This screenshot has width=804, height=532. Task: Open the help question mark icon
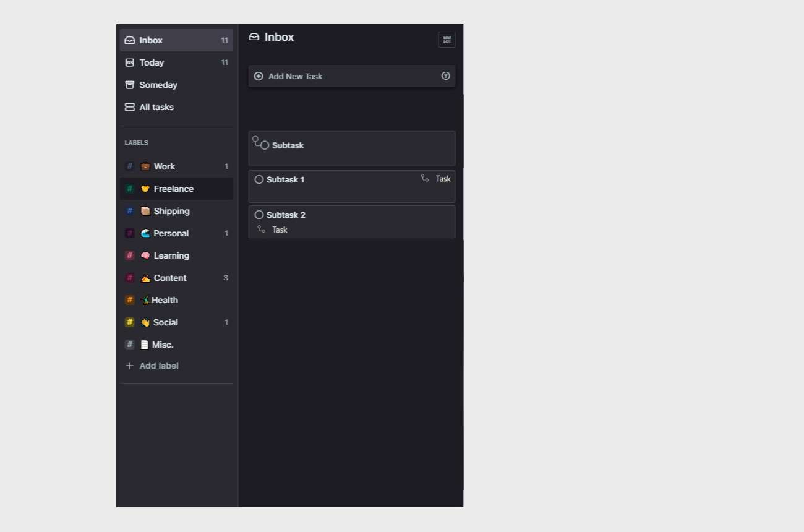click(445, 76)
